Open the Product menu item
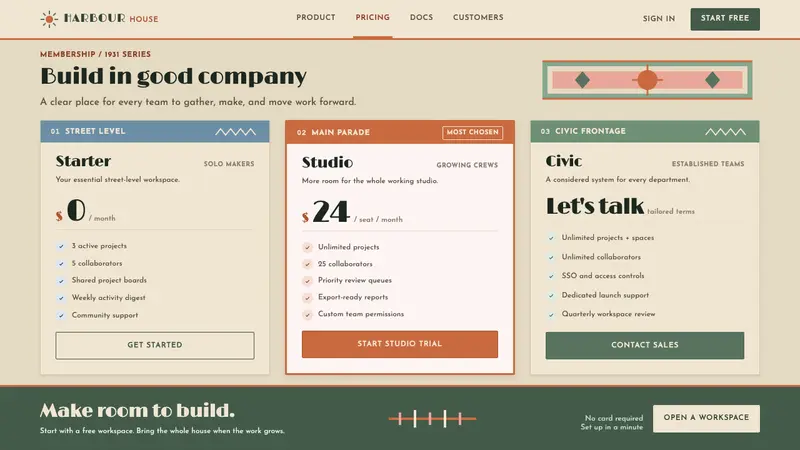 (x=316, y=17)
